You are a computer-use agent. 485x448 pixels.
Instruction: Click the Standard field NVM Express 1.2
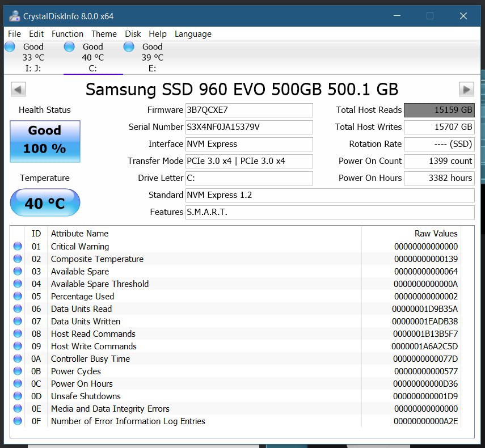[x=330, y=195]
